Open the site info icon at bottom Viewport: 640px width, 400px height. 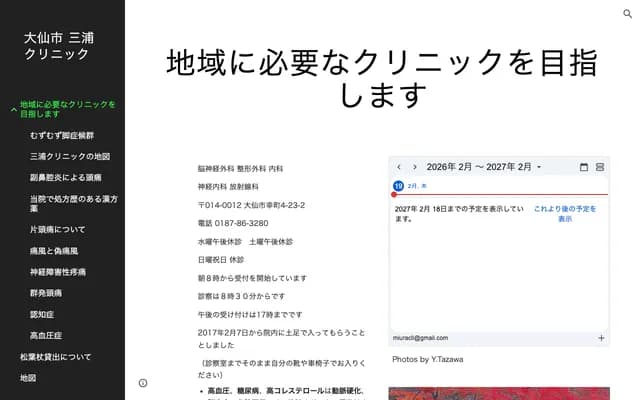(143, 383)
